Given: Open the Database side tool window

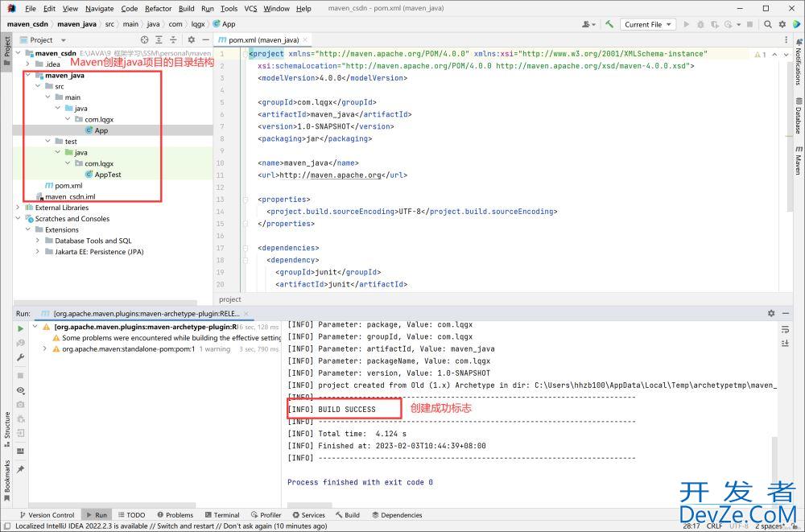Looking at the screenshot, I should pos(799,116).
